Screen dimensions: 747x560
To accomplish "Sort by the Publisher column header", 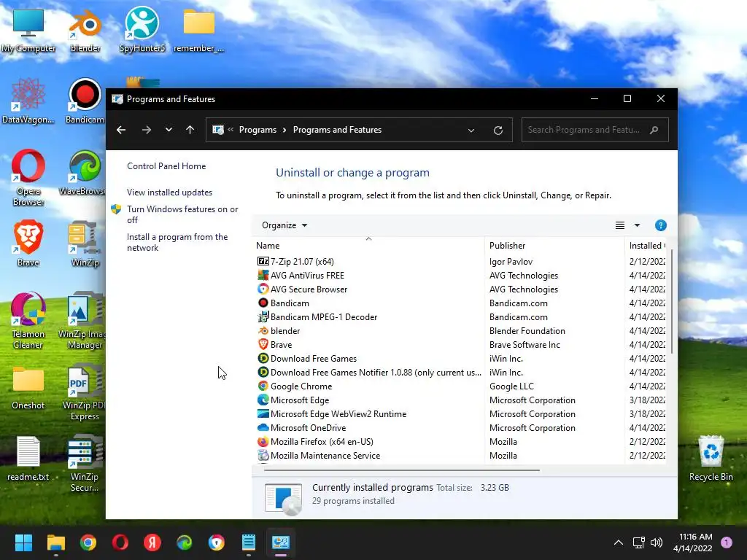I will coord(554,246).
